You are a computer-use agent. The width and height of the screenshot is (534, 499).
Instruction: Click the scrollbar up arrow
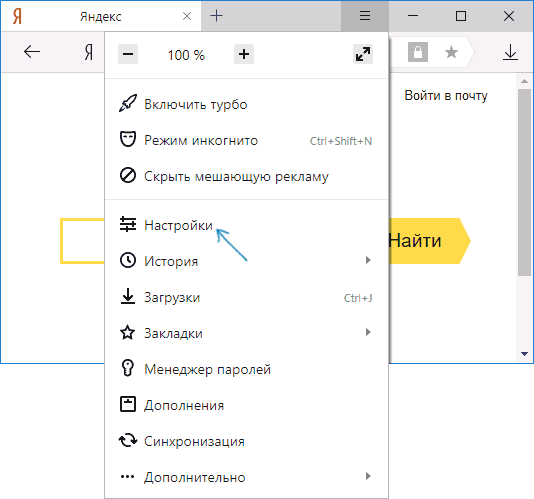pos(524,81)
